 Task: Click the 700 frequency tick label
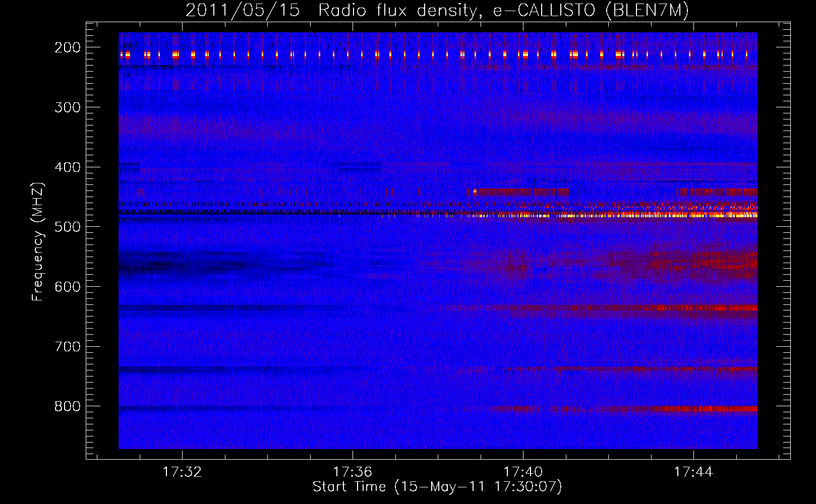[68, 347]
